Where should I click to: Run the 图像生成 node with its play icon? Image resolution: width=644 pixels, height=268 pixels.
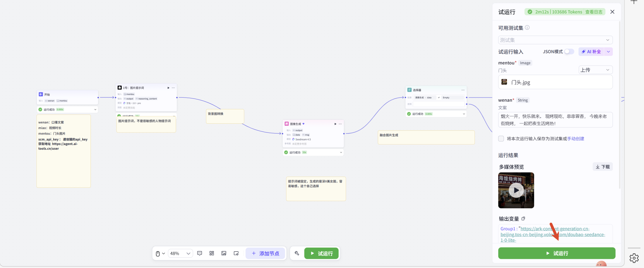[335, 124]
